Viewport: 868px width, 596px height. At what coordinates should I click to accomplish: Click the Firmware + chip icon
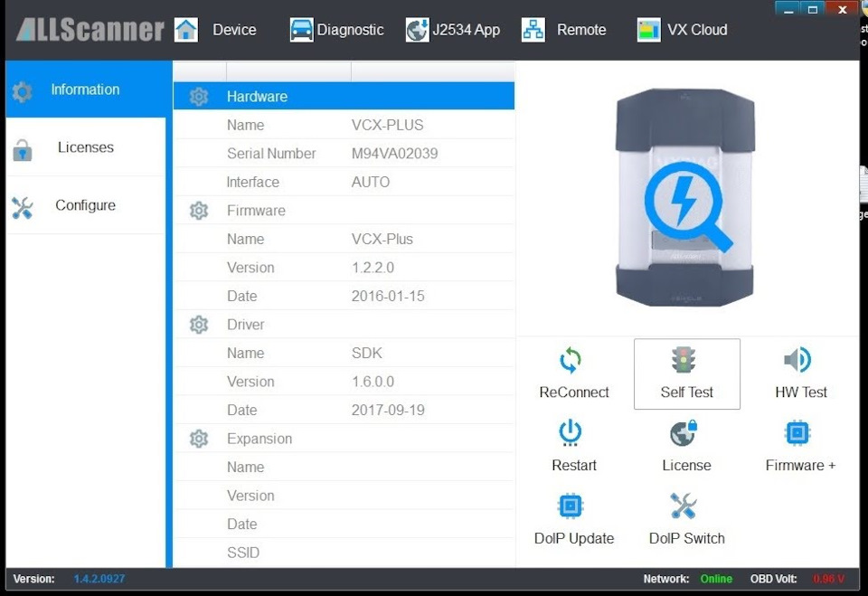797,433
